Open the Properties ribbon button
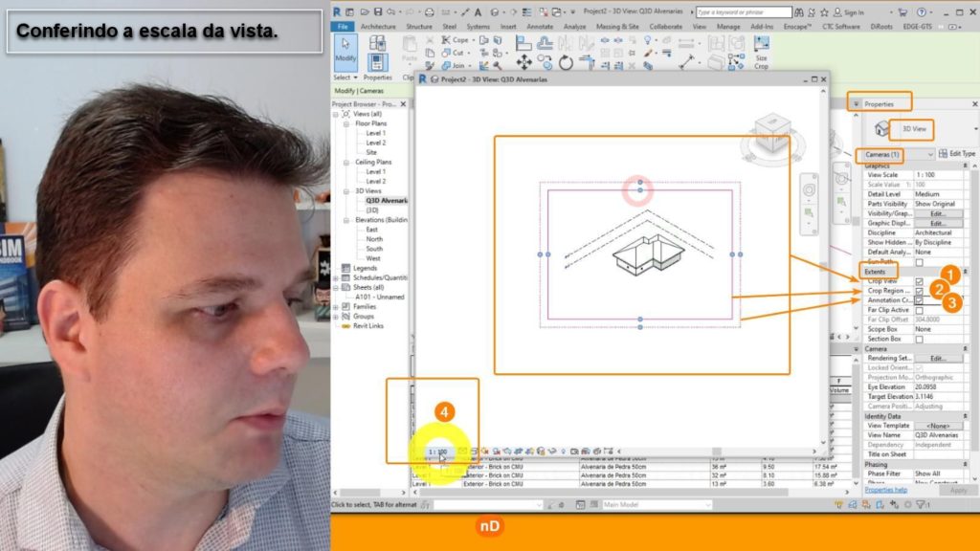The height and width of the screenshot is (551, 980). click(x=377, y=59)
